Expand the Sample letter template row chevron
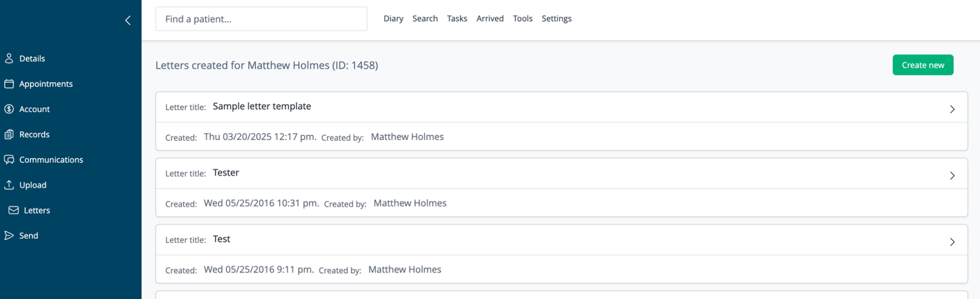Viewport: 980px width, 299px height. click(952, 109)
